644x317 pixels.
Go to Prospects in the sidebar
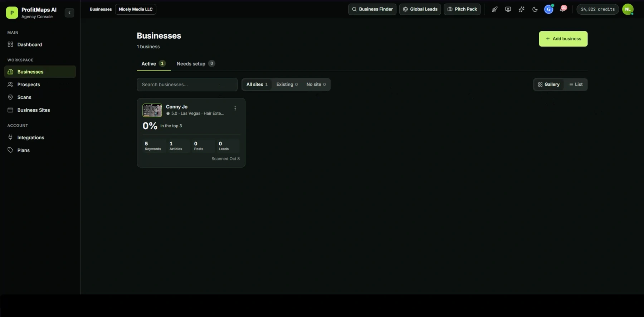tap(40, 85)
